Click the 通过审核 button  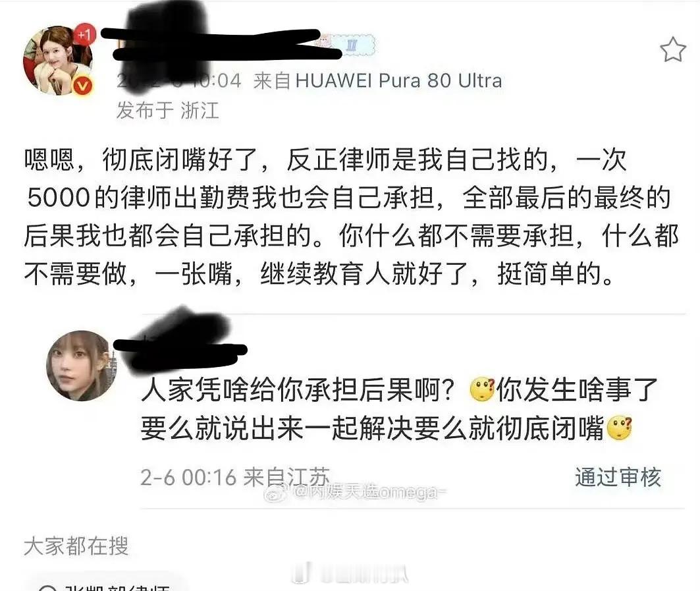618,477
